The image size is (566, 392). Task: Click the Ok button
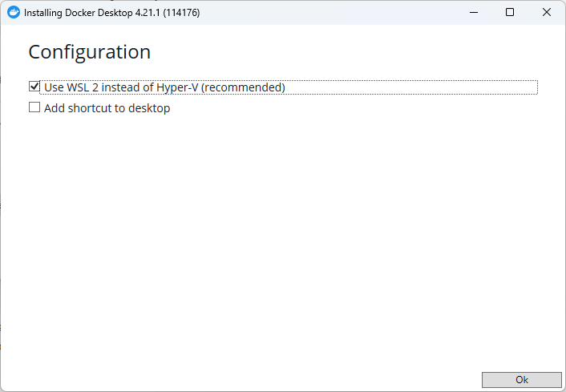(x=522, y=380)
